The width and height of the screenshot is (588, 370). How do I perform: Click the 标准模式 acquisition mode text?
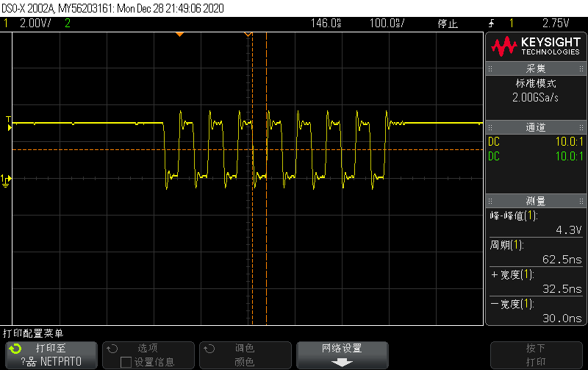[x=536, y=83]
